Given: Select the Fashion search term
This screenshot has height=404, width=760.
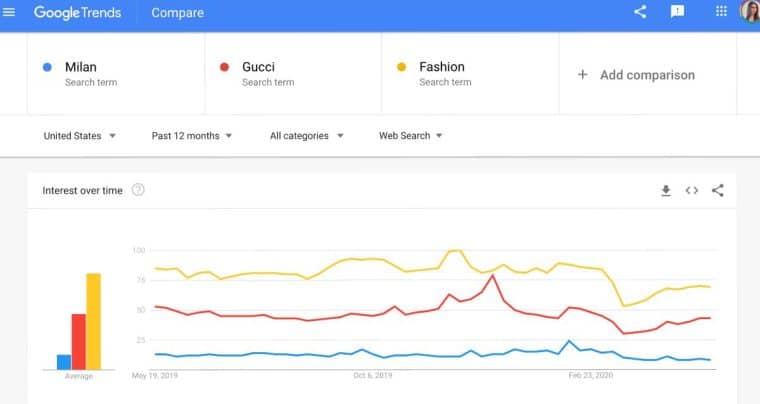Looking at the screenshot, I should click(x=442, y=67).
